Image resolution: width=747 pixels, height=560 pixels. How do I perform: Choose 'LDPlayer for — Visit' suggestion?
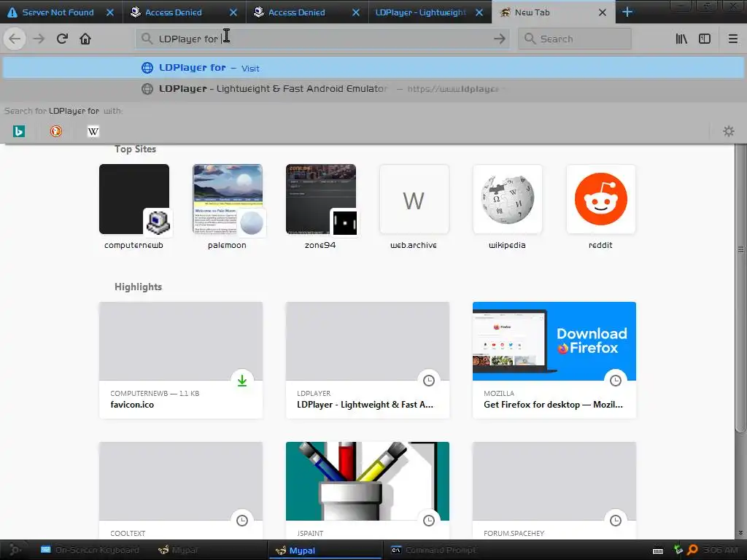pyautogui.click(x=373, y=68)
